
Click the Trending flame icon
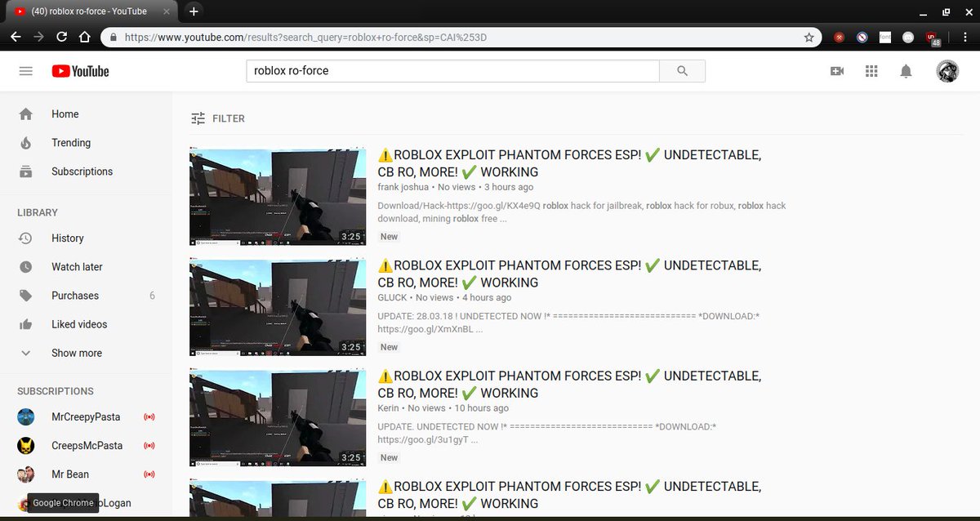pyautogui.click(x=25, y=143)
